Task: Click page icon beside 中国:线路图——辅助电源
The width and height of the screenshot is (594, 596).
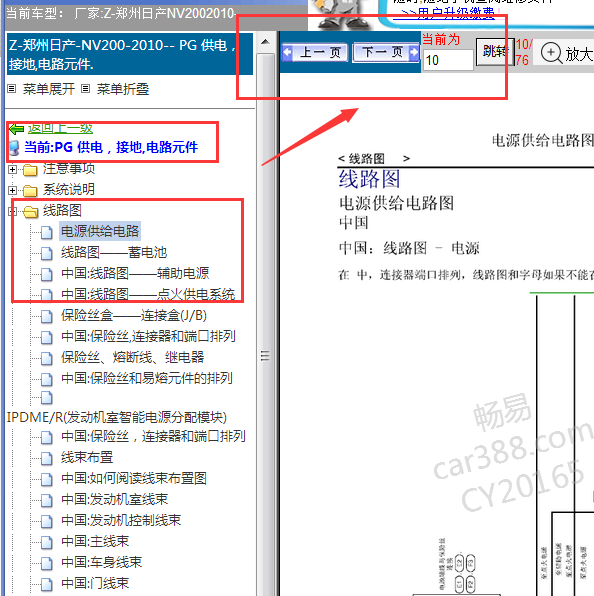Action: pos(46,274)
